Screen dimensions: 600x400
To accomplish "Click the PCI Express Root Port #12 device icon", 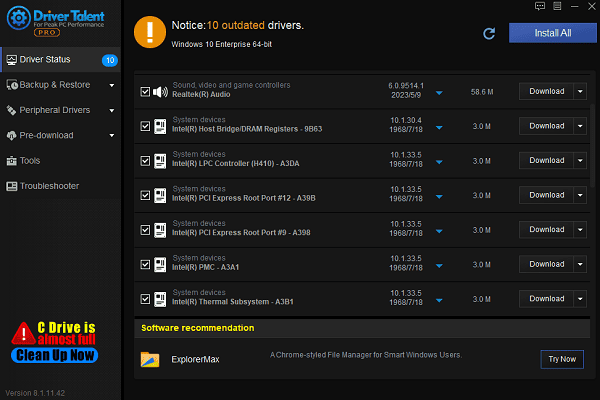I will pyautogui.click(x=160, y=195).
